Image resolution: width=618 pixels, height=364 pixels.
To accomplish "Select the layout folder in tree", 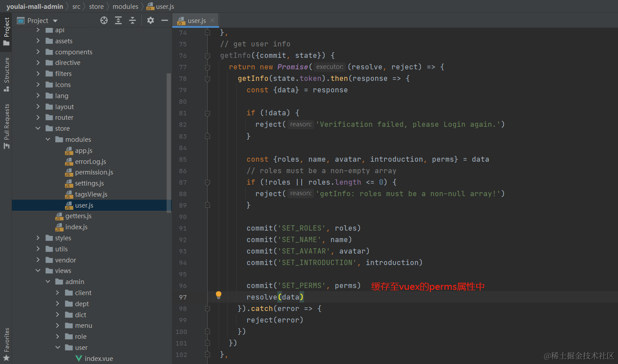I will (x=64, y=107).
